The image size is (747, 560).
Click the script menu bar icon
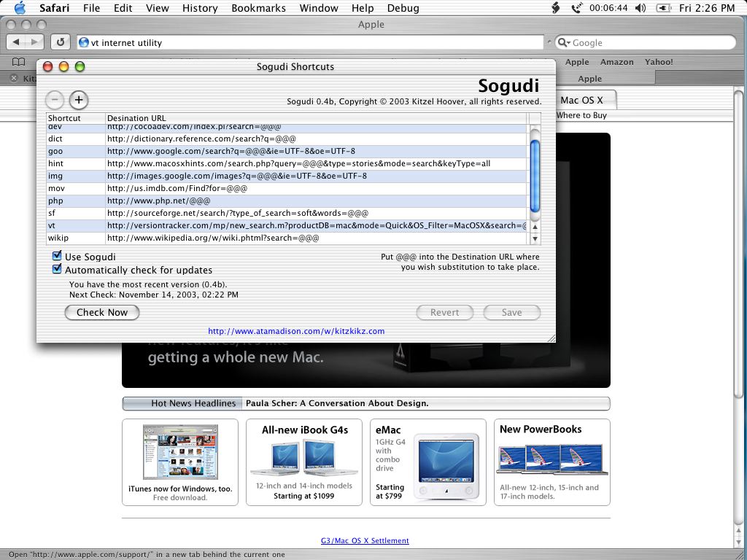[555, 7]
